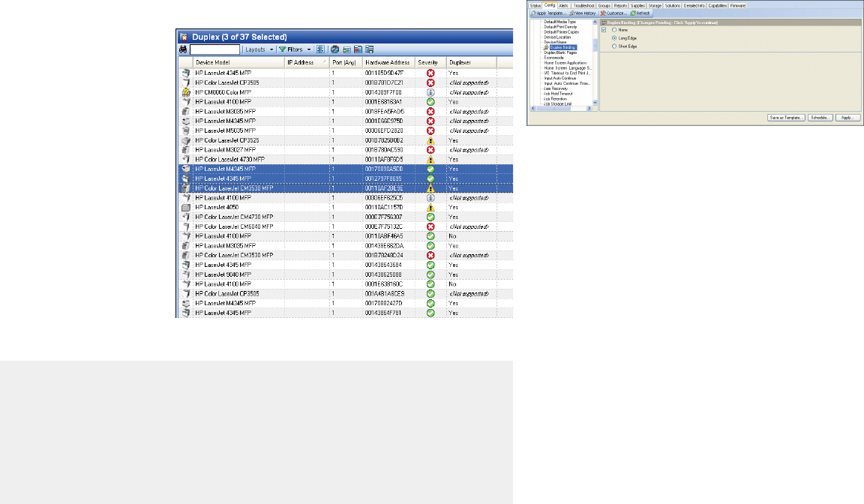Image resolution: width=864 pixels, height=504 pixels.
Task: Click the binoculars find icon in Duplex toolbar
Action: tap(183, 49)
